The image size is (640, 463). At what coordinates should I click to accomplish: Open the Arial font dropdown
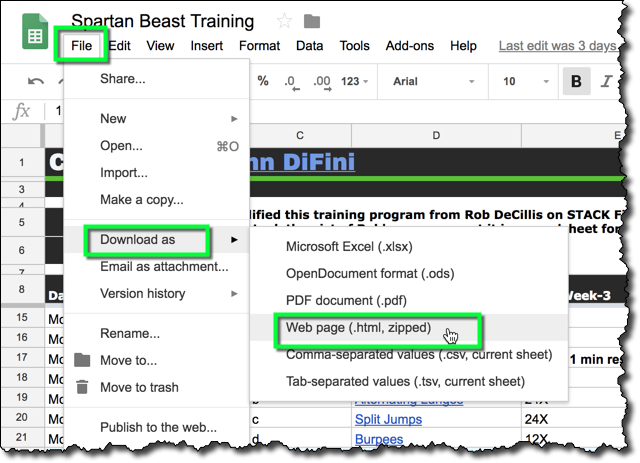pyautogui.click(x=433, y=81)
